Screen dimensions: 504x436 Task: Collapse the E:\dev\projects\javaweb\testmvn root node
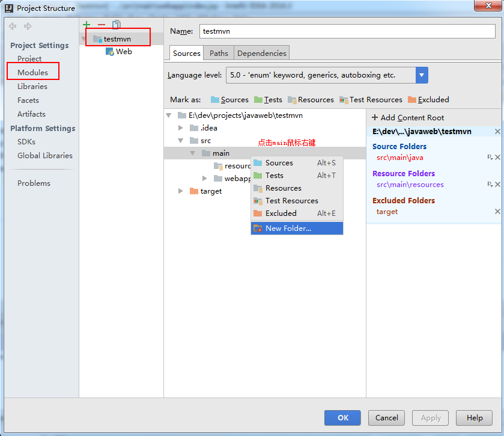click(169, 115)
